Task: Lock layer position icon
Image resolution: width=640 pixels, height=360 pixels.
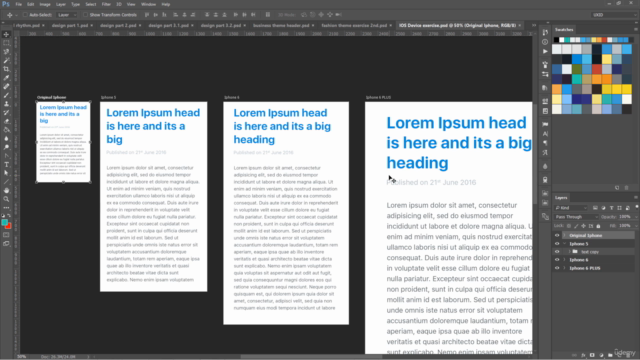Action: coord(583,226)
